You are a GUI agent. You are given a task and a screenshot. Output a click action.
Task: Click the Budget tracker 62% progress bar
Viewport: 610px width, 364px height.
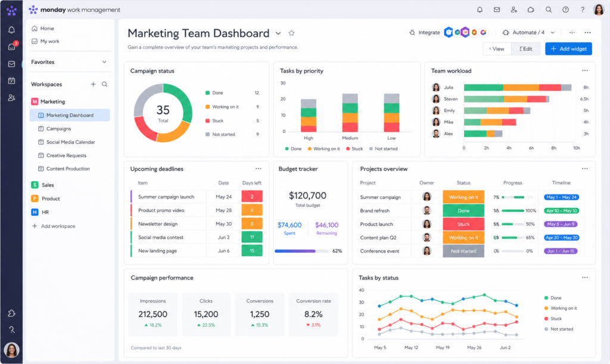301,251
